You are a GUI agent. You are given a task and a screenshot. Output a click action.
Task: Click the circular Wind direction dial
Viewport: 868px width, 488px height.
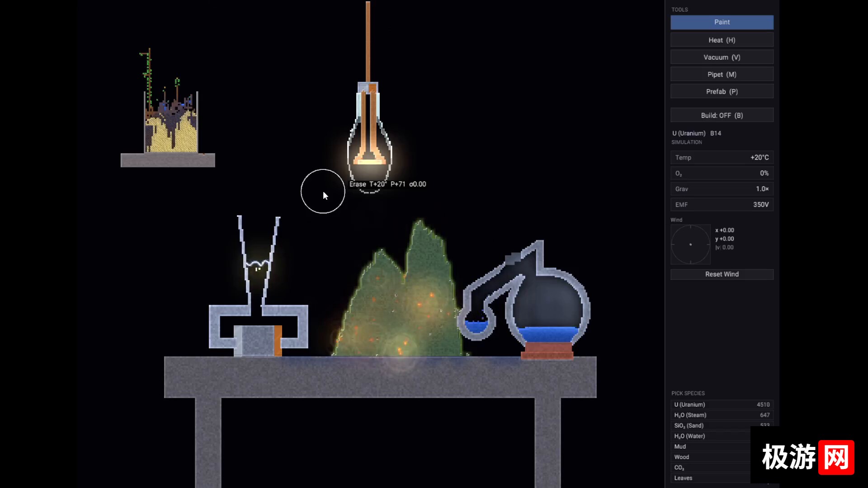pyautogui.click(x=690, y=244)
